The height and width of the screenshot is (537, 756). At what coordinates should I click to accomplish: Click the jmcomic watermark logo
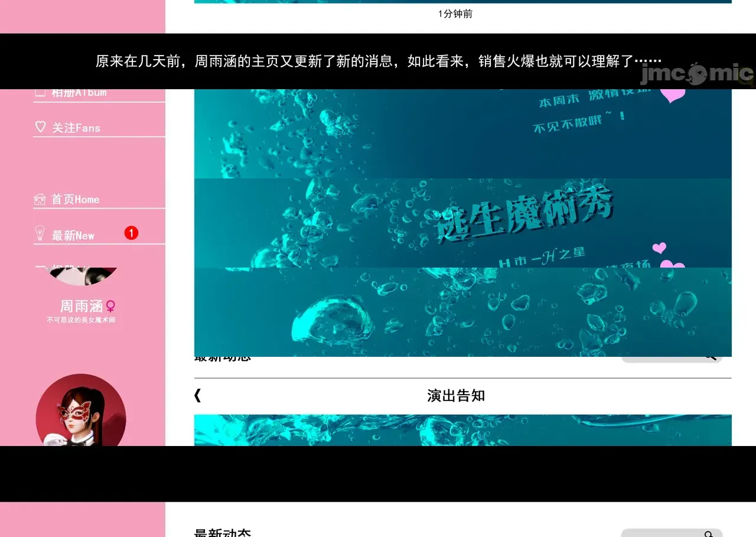697,74
